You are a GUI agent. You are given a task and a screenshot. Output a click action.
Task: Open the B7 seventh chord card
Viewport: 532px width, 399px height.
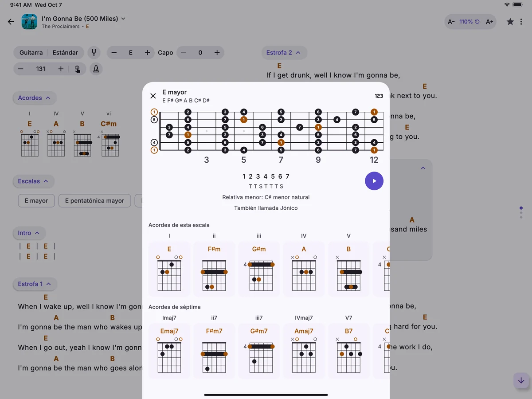[x=348, y=351]
